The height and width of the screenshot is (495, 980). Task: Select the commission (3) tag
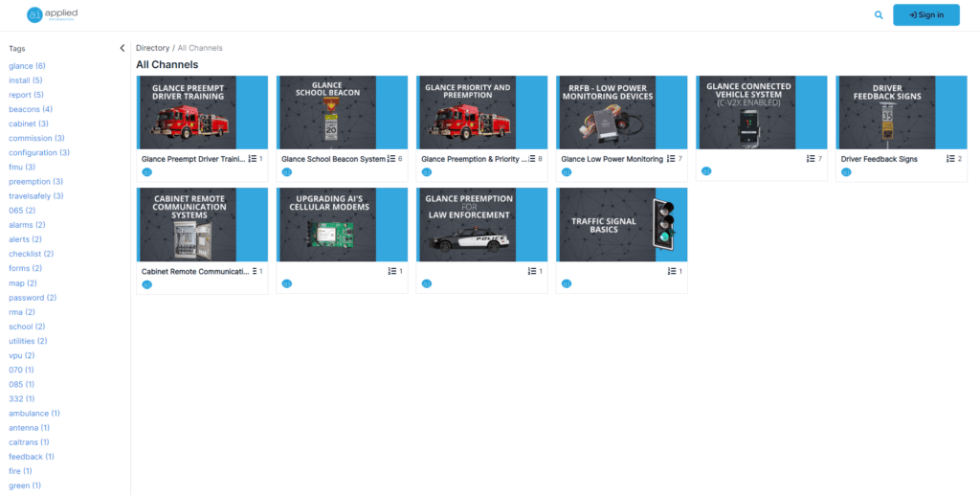click(37, 138)
